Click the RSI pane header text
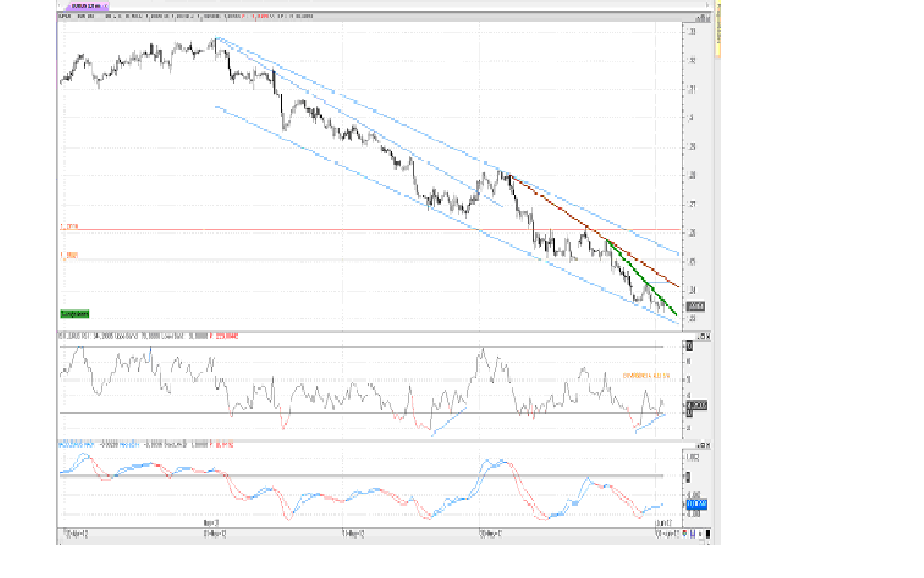The image size is (924, 578). [x=148, y=336]
